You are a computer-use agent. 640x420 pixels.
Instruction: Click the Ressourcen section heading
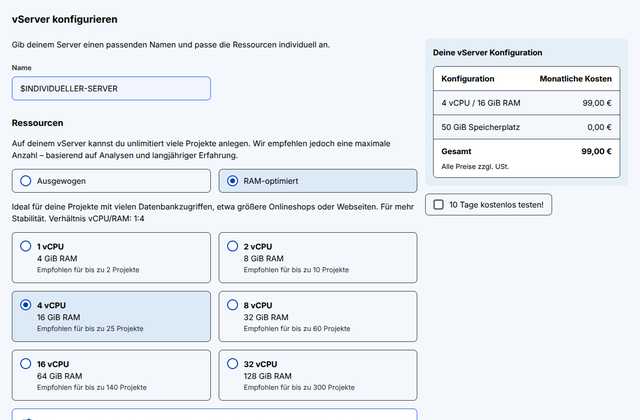pyautogui.click(x=38, y=123)
